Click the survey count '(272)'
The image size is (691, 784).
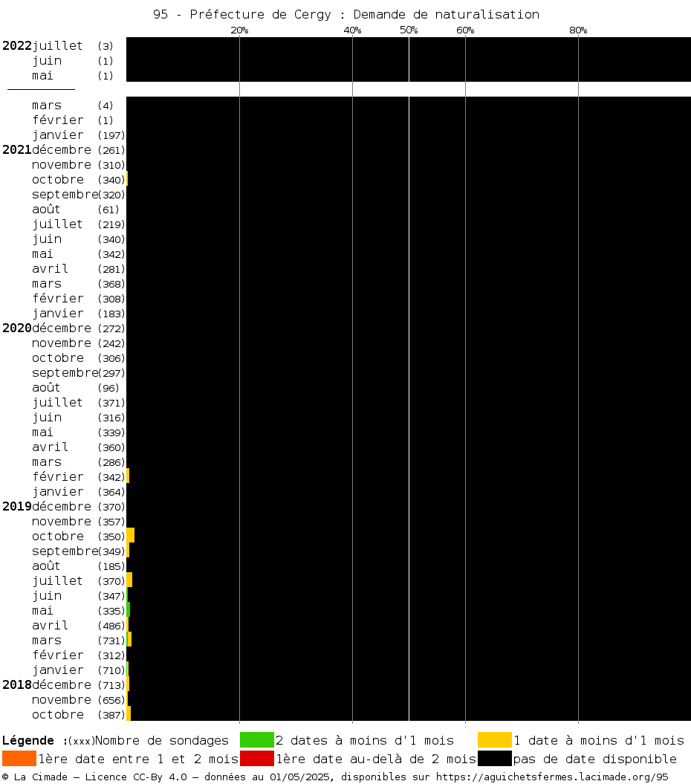coord(111,328)
